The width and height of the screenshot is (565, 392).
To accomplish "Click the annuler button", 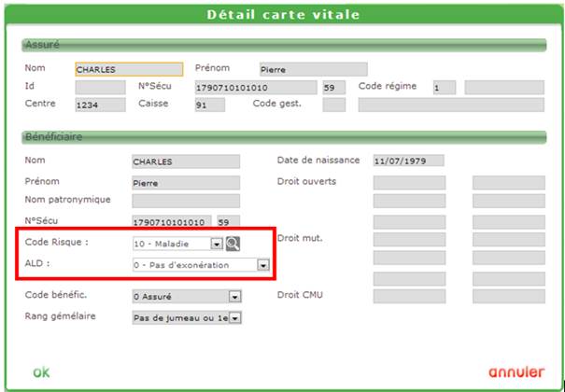I will (x=516, y=371).
